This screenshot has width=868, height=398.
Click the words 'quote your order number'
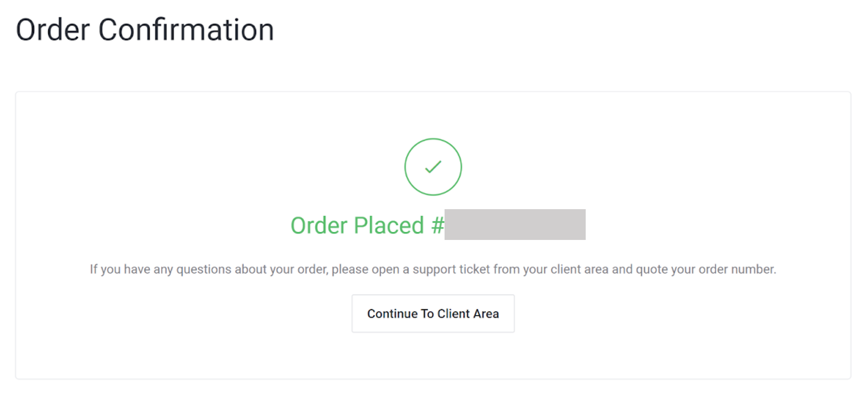pos(706,269)
